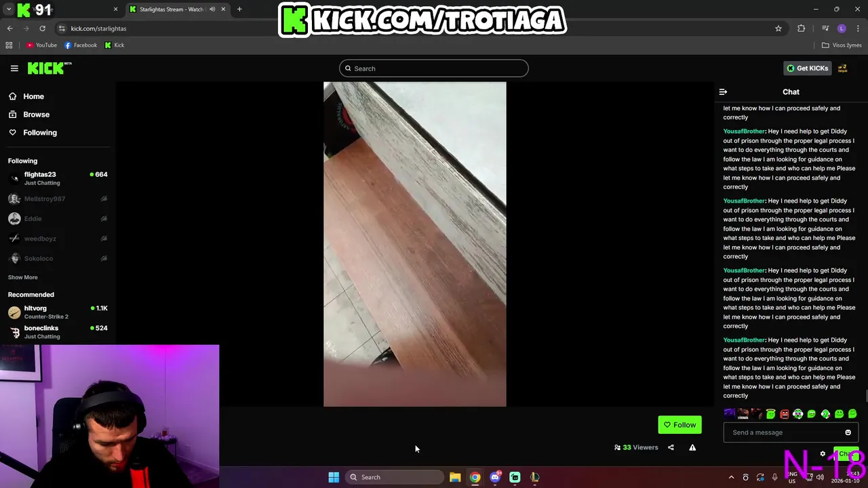Click the stream video player
The width and height of the screenshot is (868, 488).
click(x=414, y=244)
